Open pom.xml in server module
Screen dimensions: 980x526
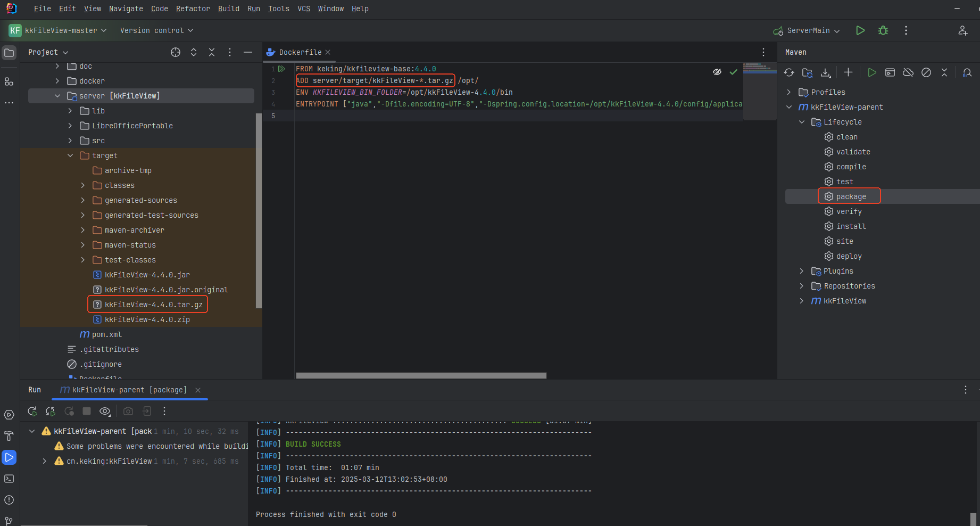(101, 334)
